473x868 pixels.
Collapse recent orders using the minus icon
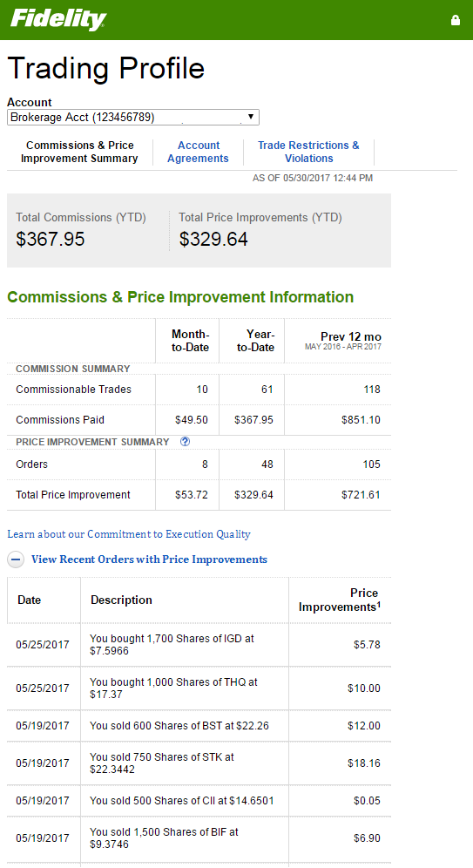click(x=16, y=559)
